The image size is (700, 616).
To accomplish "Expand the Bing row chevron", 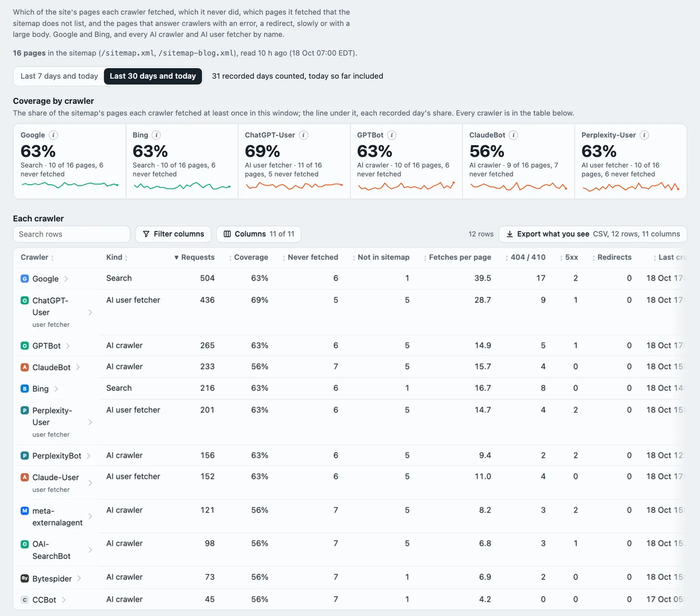I will [x=56, y=389].
